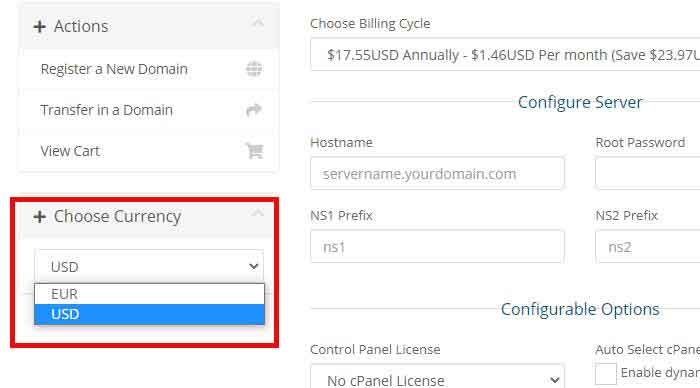The height and width of the screenshot is (388, 700).
Task: Click the globe icon beside Register a New Domain
Action: (x=254, y=69)
